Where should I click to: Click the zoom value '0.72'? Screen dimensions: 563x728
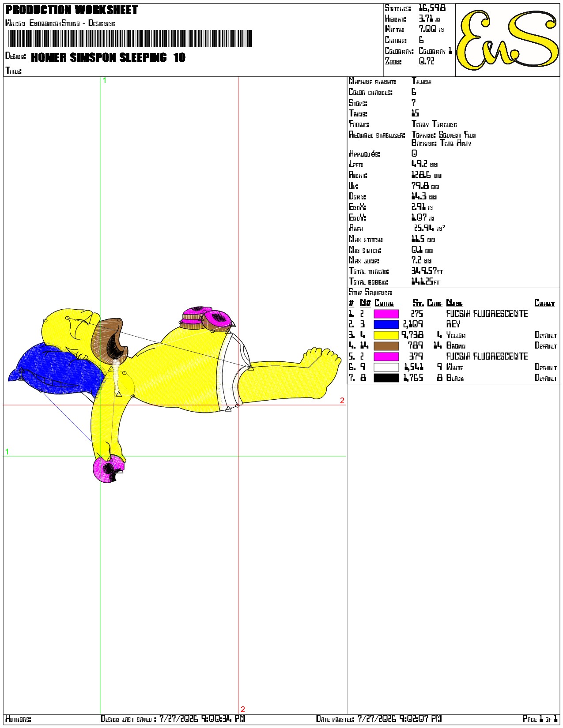pyautogui.click(x=427, y=61)
